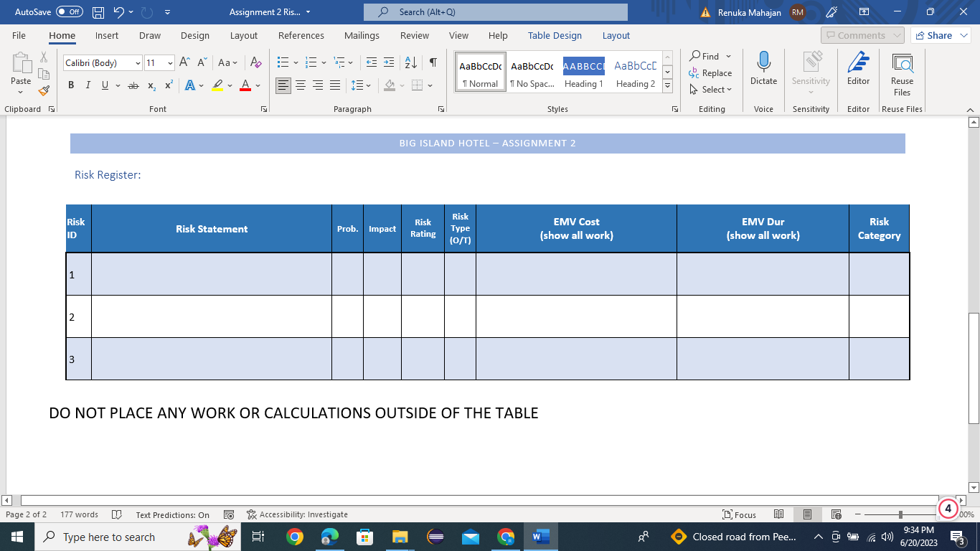This screenshot has width=980, height=551.
Task: Toggle Print Layout view button
Action: point(807,514)
